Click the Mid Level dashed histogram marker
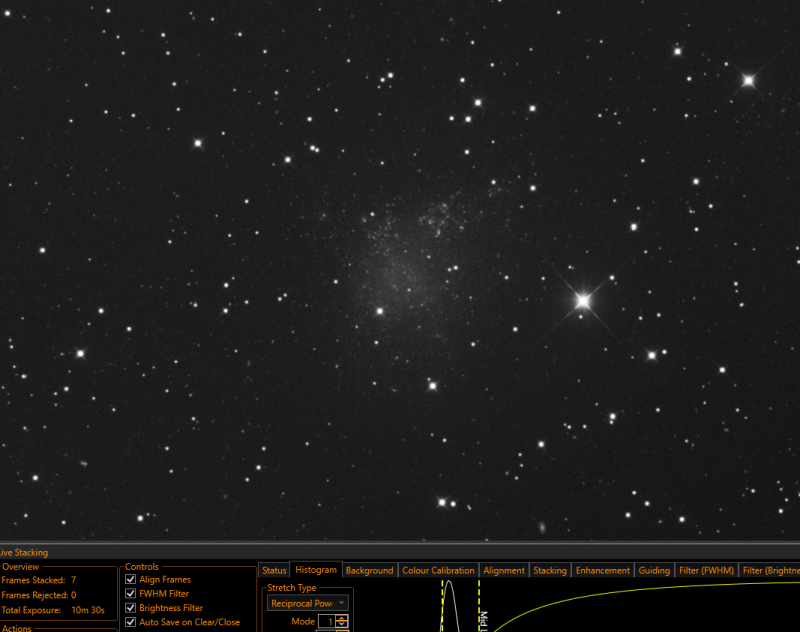Screen dimensions: 800x632 (479, 606)
